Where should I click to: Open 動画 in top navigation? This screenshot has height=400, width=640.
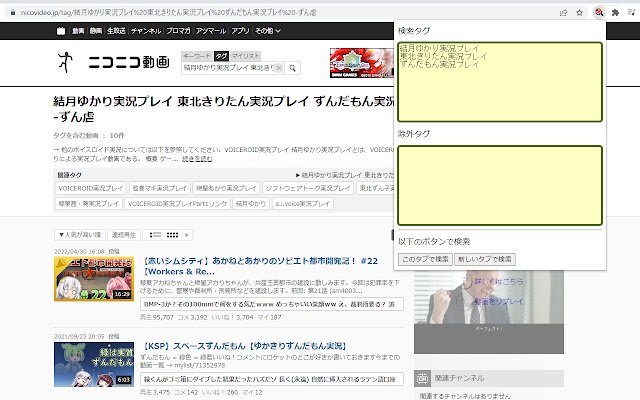(78, 31)
